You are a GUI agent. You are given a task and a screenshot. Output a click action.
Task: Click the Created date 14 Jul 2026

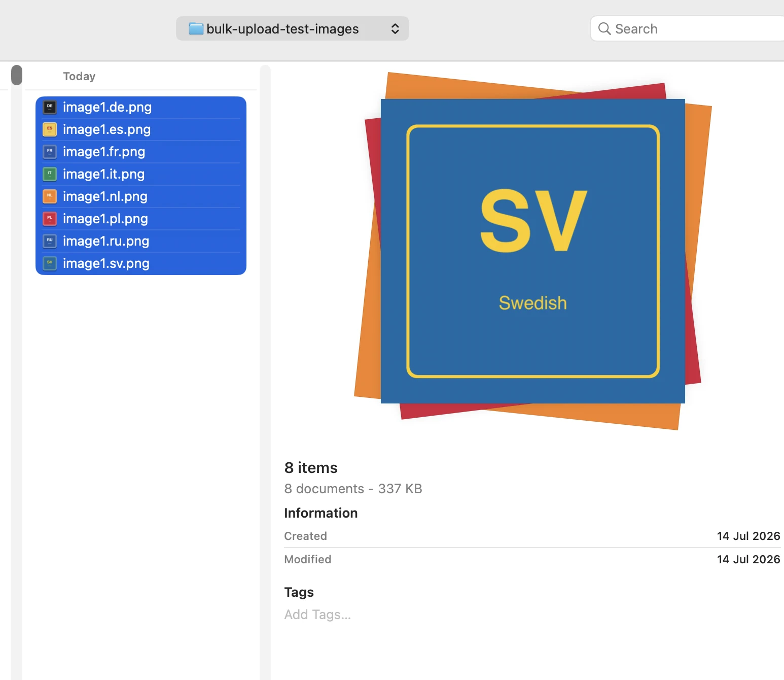(x=749, y=536)
